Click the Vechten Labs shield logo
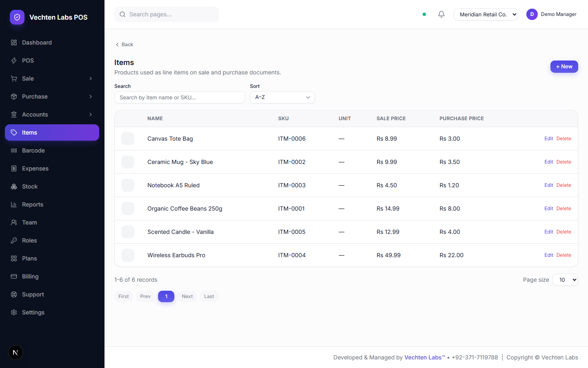The image size is (588, 368). point(17,17)
